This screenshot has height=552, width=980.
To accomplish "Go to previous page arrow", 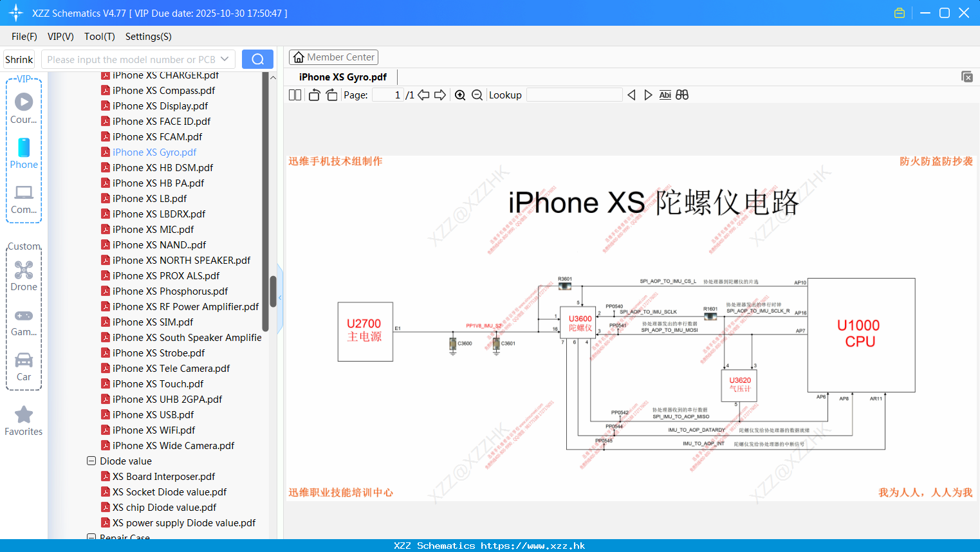I will (x=423, y=95).
